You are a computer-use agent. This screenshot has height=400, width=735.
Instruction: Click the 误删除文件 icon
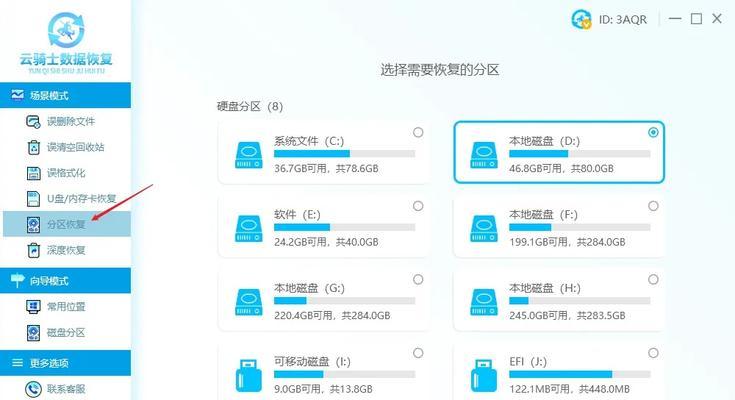point(33,122)
